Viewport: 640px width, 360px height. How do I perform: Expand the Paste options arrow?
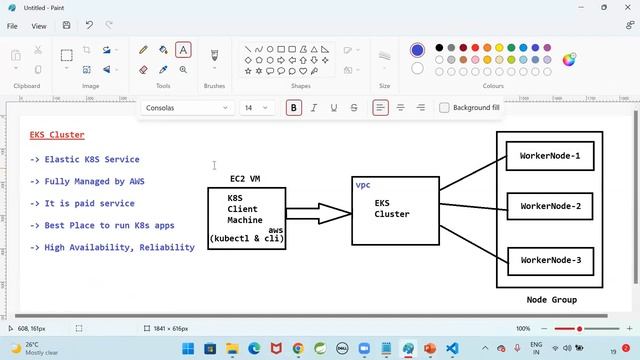[16, 69]
